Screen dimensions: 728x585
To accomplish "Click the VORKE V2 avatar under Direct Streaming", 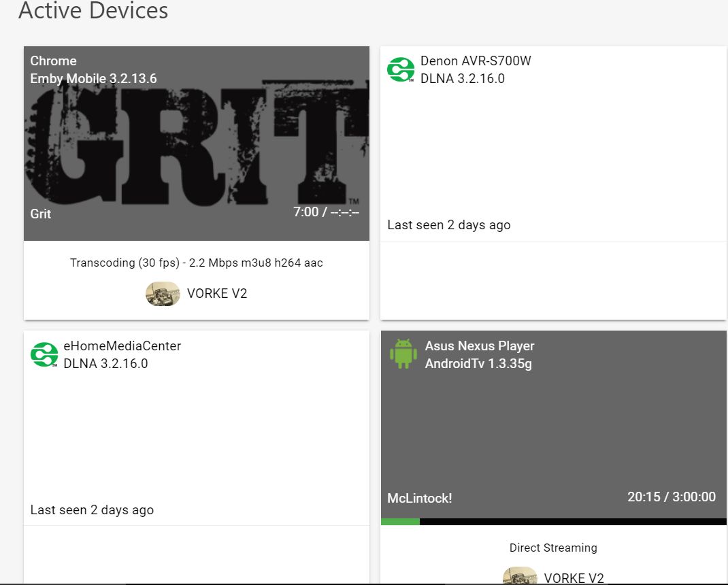I will (520, 575).
